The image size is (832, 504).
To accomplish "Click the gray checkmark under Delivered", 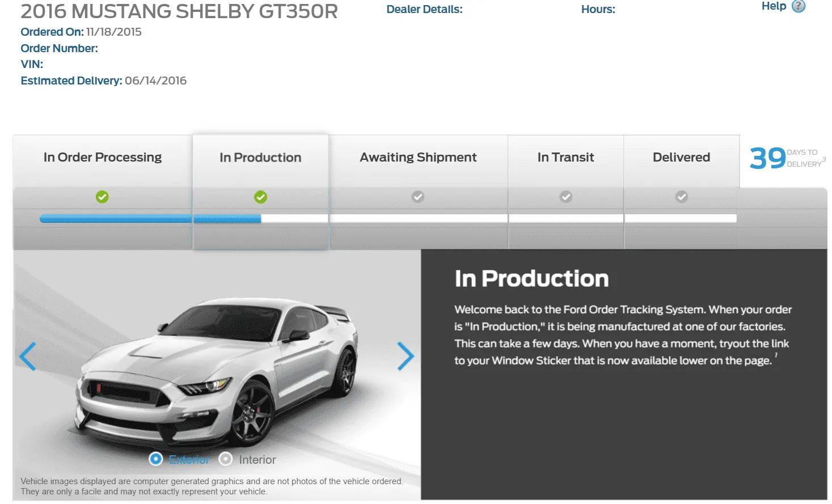I will coord(682,197).
